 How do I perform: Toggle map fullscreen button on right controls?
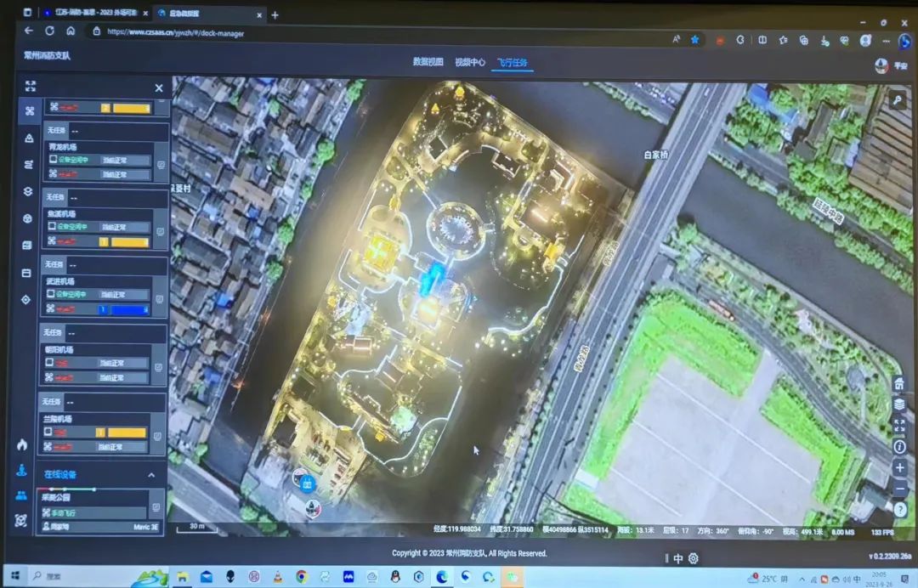899,425
